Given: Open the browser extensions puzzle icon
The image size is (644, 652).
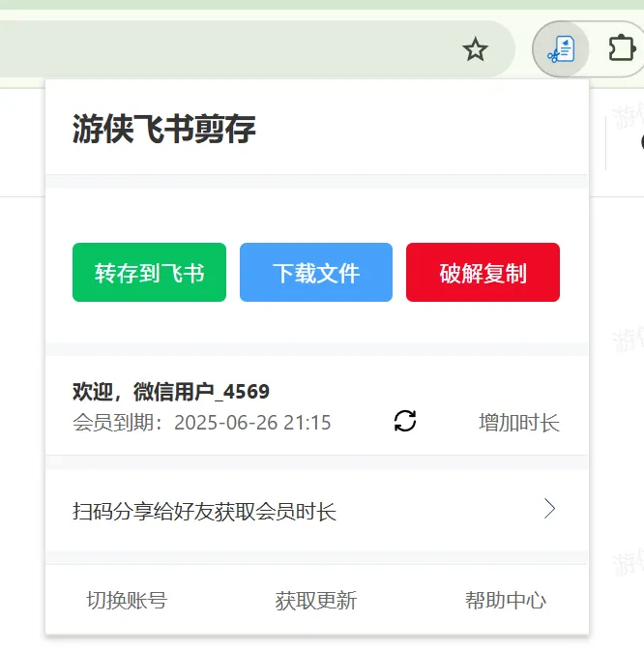Looking at the screenshot, I should [622, 49].
